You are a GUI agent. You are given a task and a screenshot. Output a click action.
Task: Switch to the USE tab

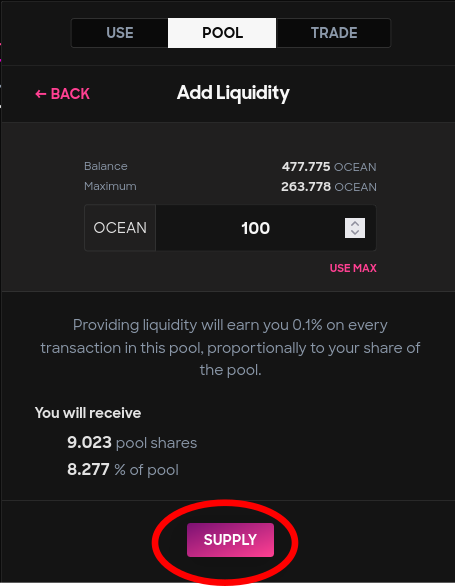(120, 33)
